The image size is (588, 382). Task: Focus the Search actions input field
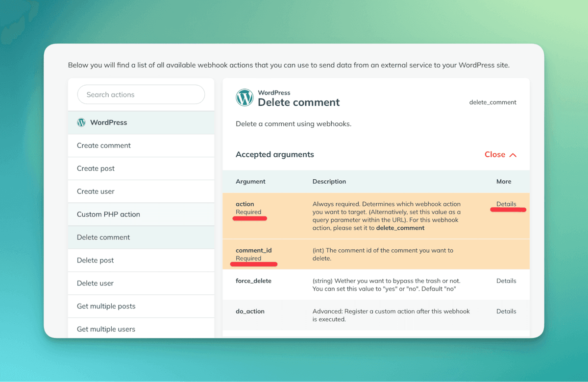(x=141, y=95)
